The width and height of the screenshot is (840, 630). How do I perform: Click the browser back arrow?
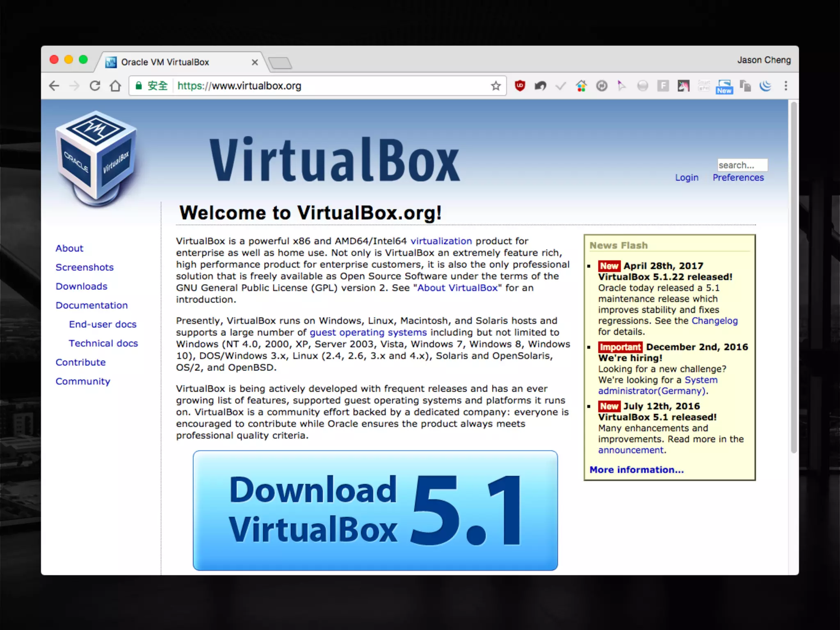[x=54, y=86]
